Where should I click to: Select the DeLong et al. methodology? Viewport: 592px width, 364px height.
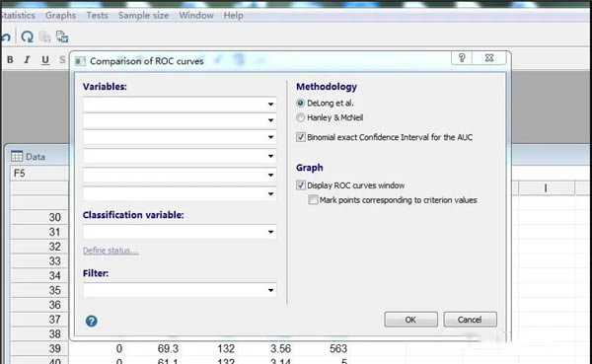click(x=301, y=103)
